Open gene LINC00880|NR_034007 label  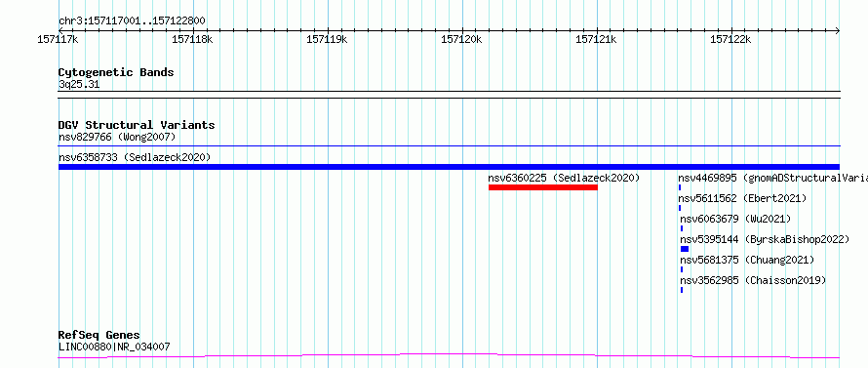(114, 348)
